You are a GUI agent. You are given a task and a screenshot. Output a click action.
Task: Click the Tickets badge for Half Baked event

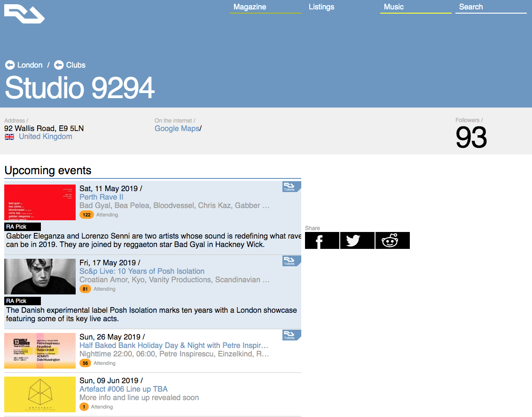pos(291,335)
